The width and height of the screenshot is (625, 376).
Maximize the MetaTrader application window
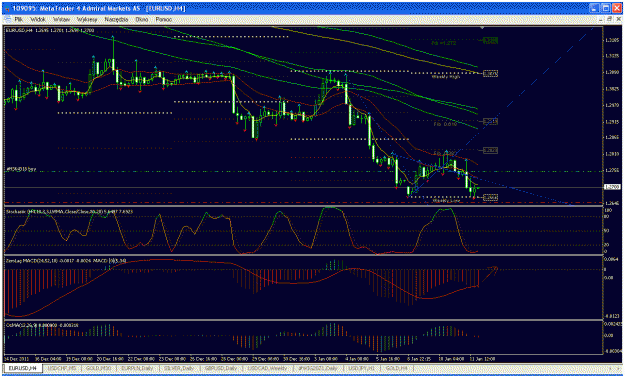pos(606,8)
